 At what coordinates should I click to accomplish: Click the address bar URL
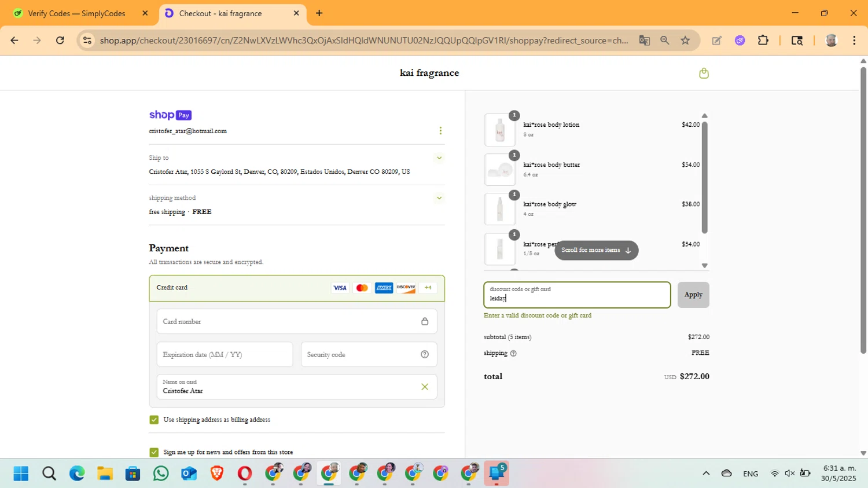pyautogui.click(x=363, y=41)
